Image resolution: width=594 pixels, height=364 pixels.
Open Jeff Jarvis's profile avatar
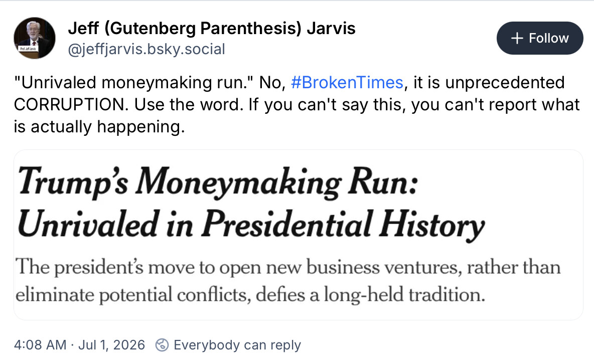click(35, 38)
